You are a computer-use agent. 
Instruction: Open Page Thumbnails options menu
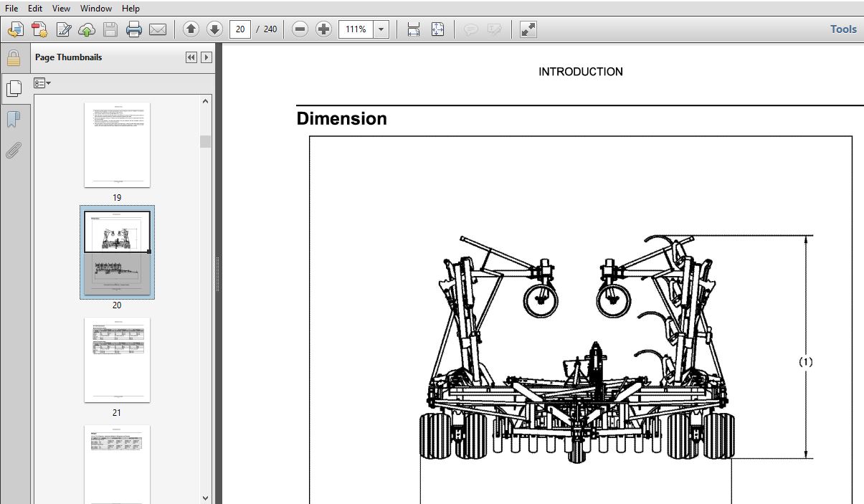pyautogui.click(x=42, y=83)
